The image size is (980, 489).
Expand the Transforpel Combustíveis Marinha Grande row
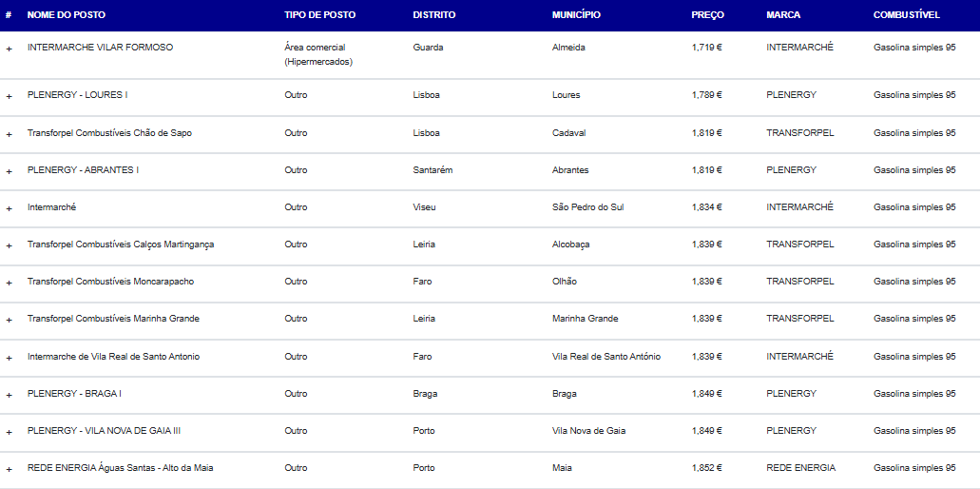click(9, 321)
